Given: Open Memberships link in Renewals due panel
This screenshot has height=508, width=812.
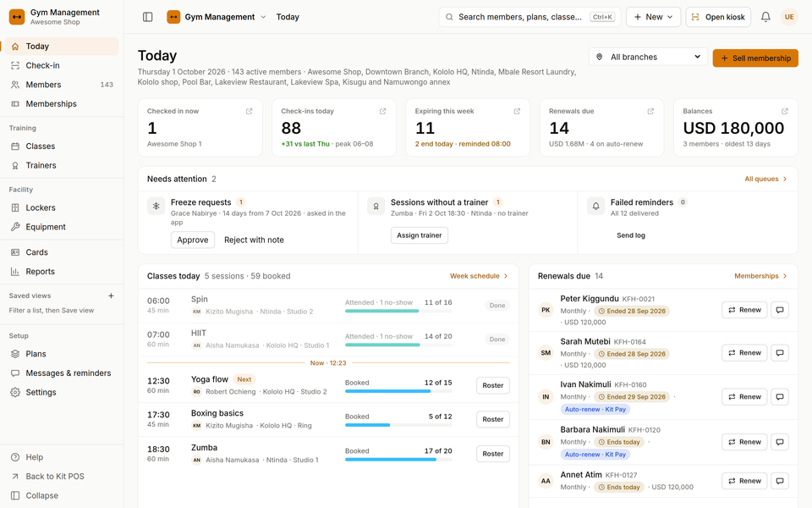Looking at the screenshot, I should pyautogui.click(x=760, y=276).
